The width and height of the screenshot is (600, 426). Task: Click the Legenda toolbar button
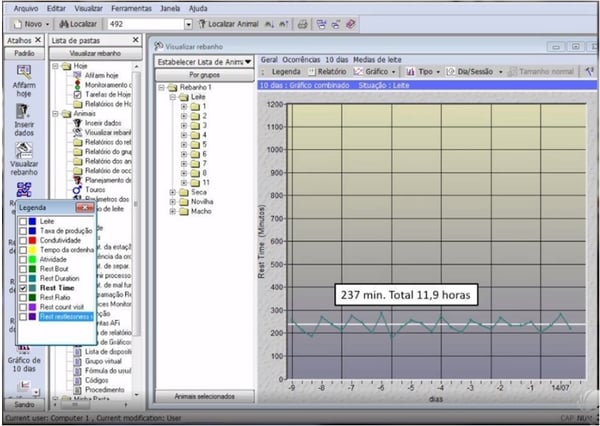[x=286, y=72]
